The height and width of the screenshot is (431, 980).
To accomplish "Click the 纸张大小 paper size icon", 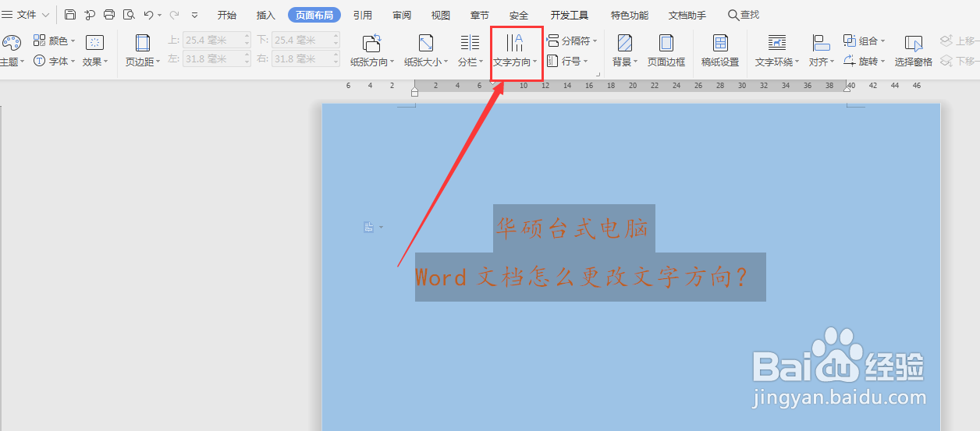I will (x=425, y=43).
